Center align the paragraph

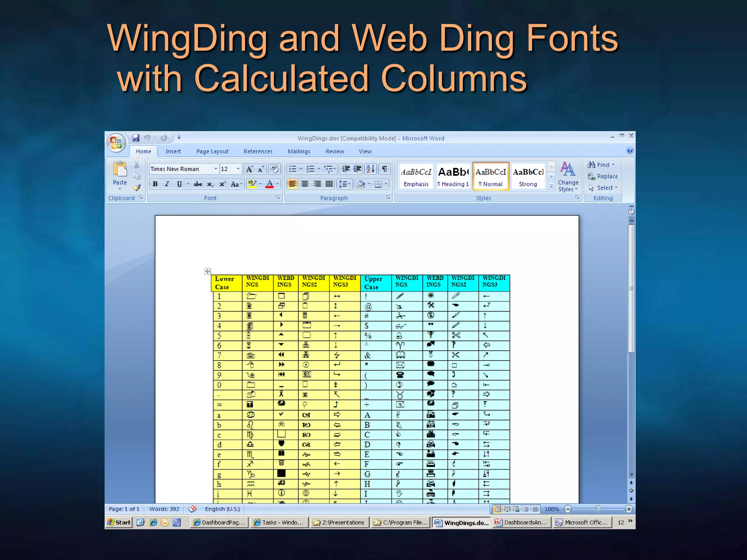(305, 184)
